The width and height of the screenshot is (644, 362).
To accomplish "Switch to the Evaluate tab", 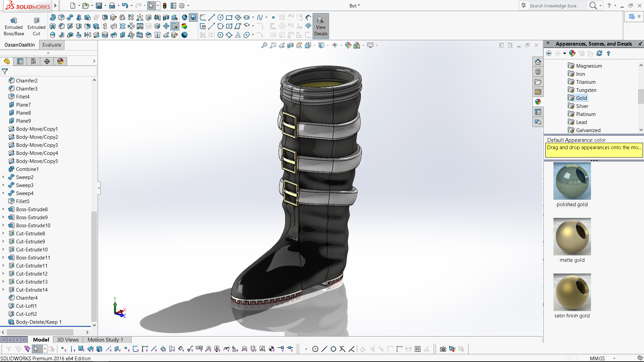I will click(52, 45).
